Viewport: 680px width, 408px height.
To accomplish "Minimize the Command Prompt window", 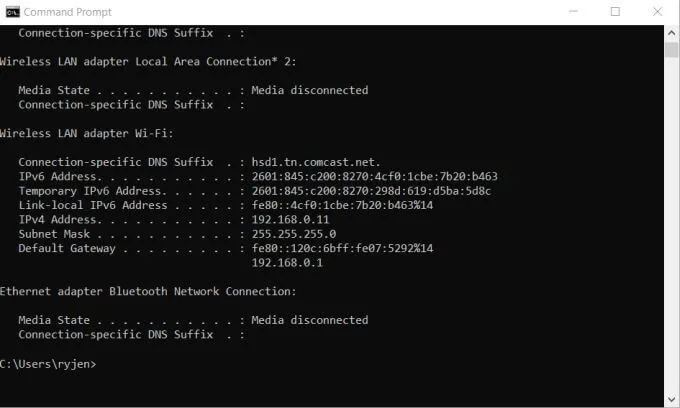I will [x=571, y=12].
